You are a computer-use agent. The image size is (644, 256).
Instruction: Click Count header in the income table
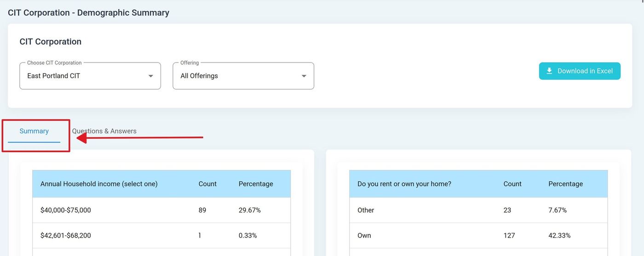pyautogui.click(x=207, y=184)
